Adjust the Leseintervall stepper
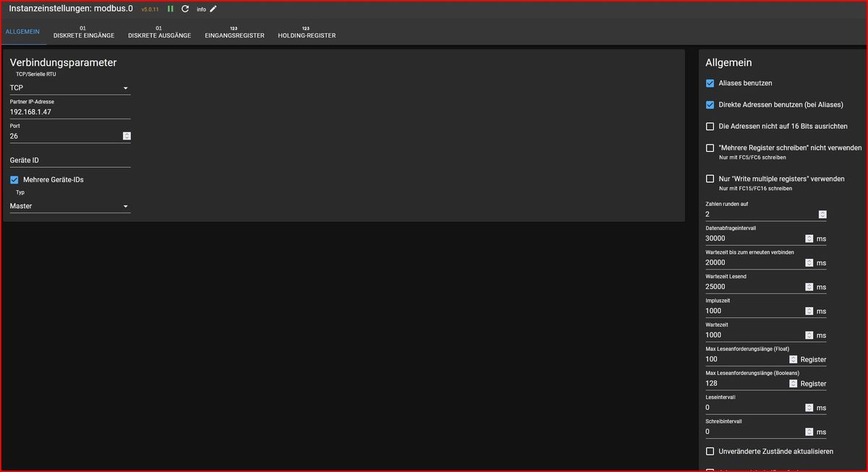 [x=809, y=408]
